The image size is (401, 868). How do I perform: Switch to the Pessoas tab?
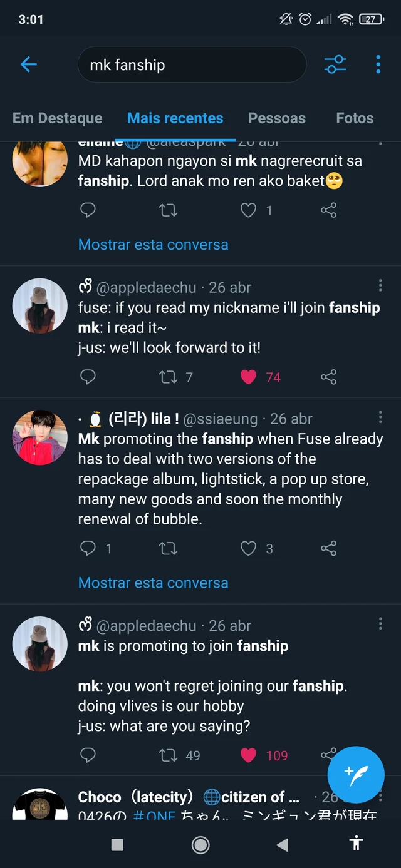pyautogui.click(x=277, y=118)
